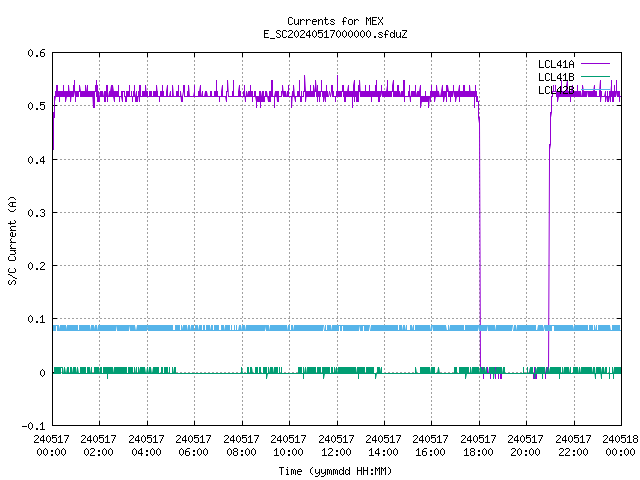Click the x-axis tick 240517 18:00

pyautogui.click(x=478, y=445)
